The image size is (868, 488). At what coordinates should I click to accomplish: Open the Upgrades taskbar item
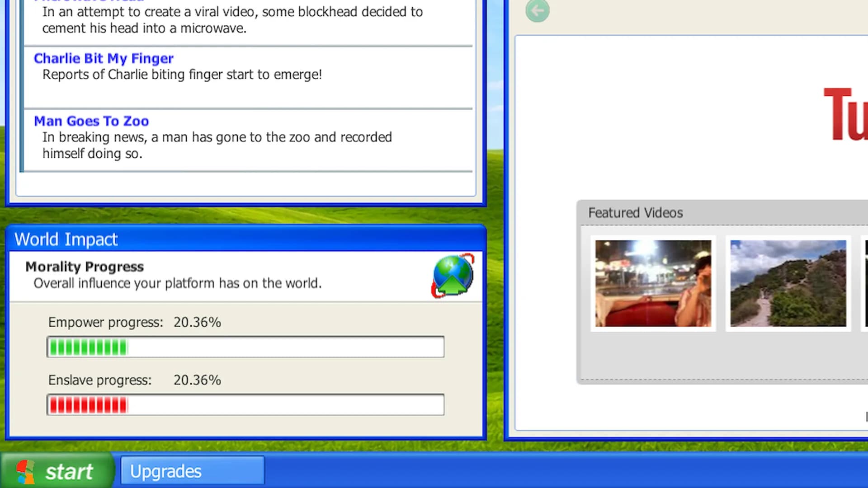click(x=193, y=471)
